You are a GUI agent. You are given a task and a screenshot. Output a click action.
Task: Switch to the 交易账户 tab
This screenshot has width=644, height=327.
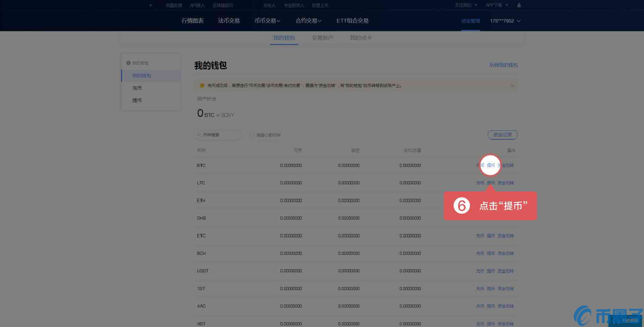(x=322, y=38)
